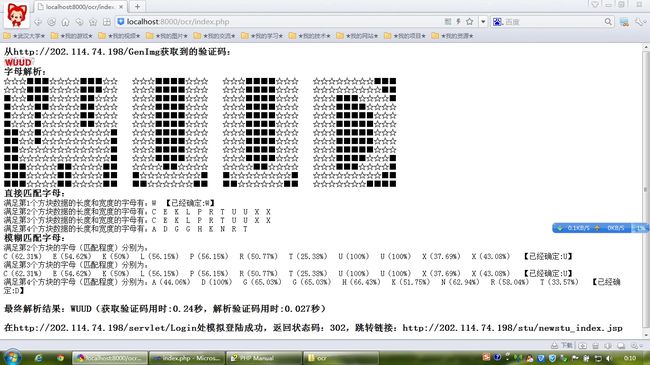Click the page vertical scrollbar
The width and height of the screenshot is (650, 365).
click(x=646, y=191)
